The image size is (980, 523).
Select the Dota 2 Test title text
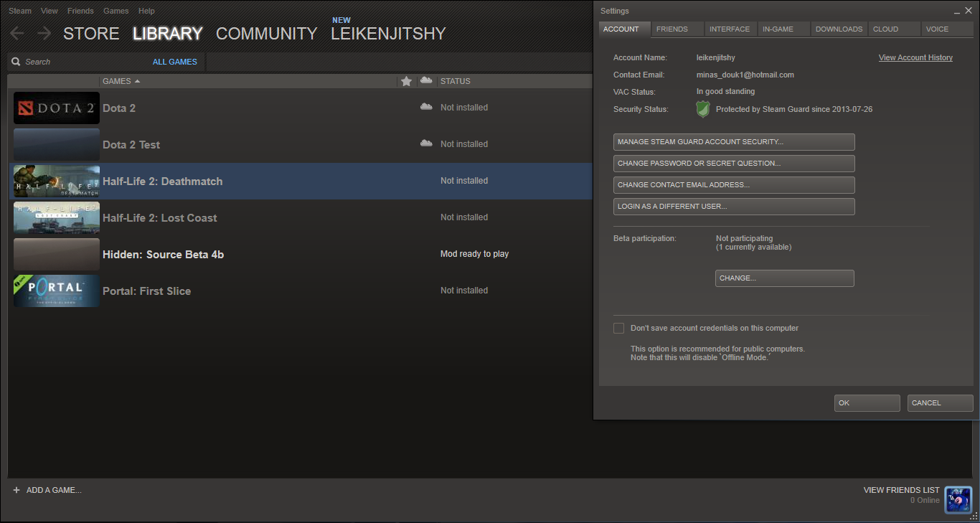coord(131,144)
